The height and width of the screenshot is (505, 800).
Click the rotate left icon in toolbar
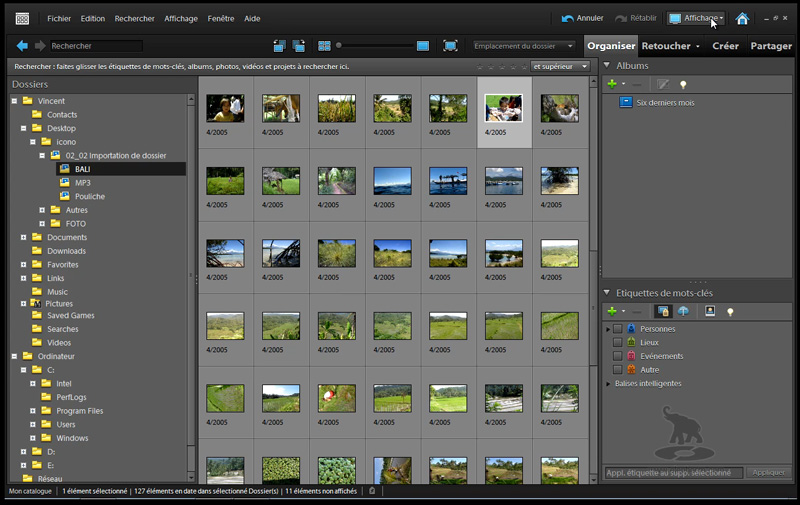pos(279,46)
